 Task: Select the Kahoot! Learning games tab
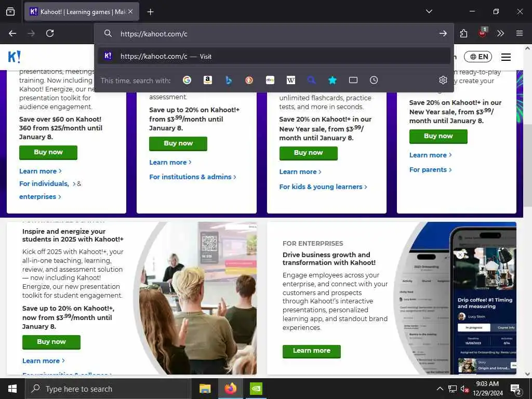tap(82, 11)
